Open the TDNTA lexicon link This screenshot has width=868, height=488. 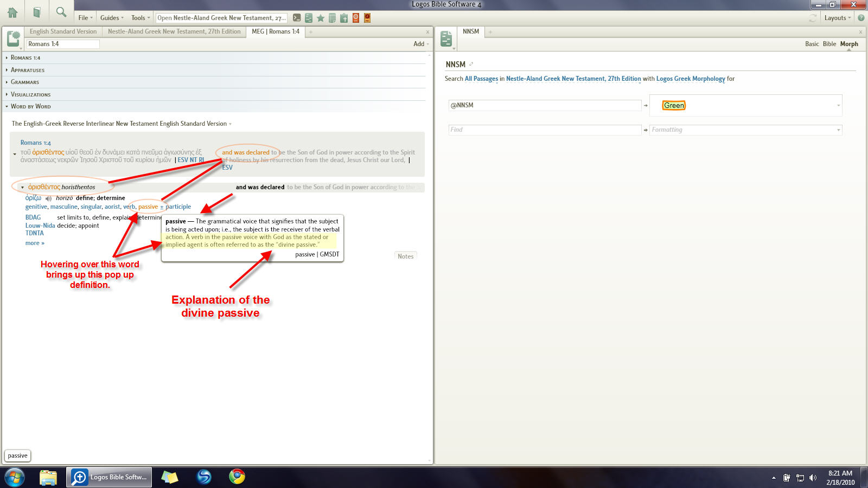tap(35, 233)
